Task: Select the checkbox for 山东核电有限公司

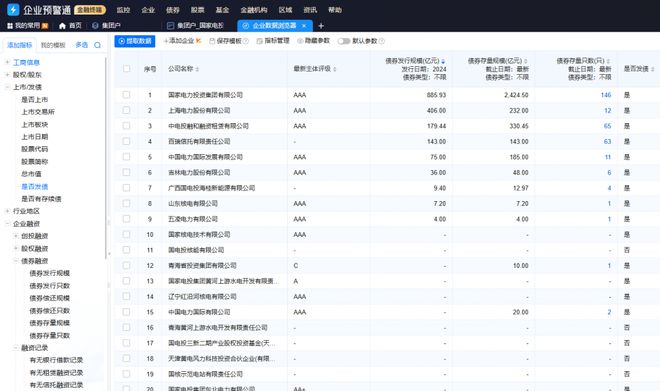Action: tap(126, 203)
